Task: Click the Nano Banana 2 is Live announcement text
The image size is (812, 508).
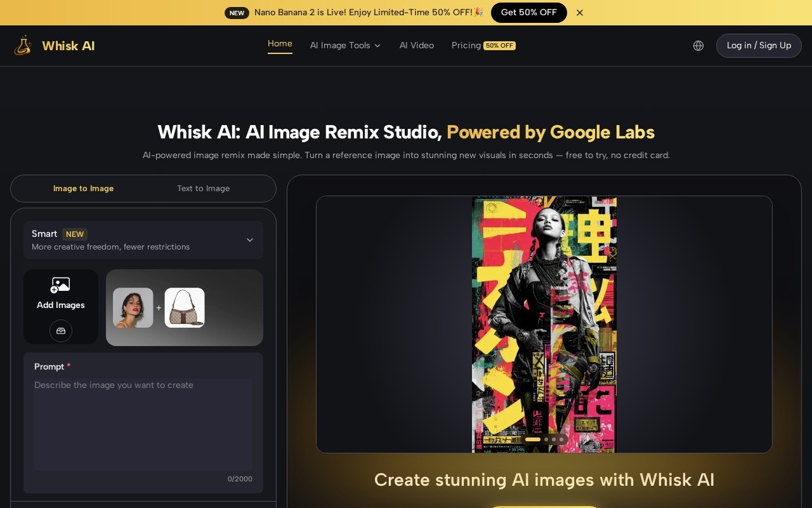Action: [x=369, y=13]
